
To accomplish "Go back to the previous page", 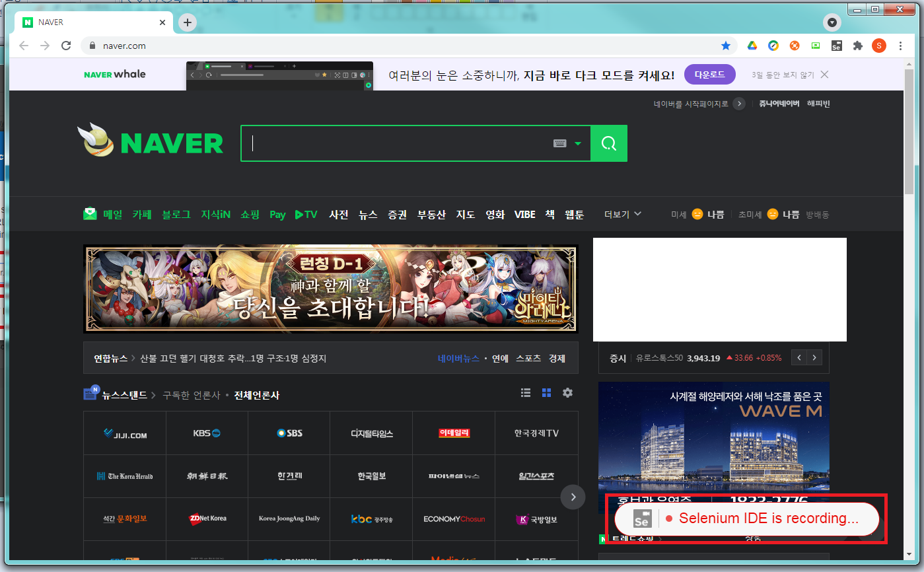I will [x=24, y=46].
